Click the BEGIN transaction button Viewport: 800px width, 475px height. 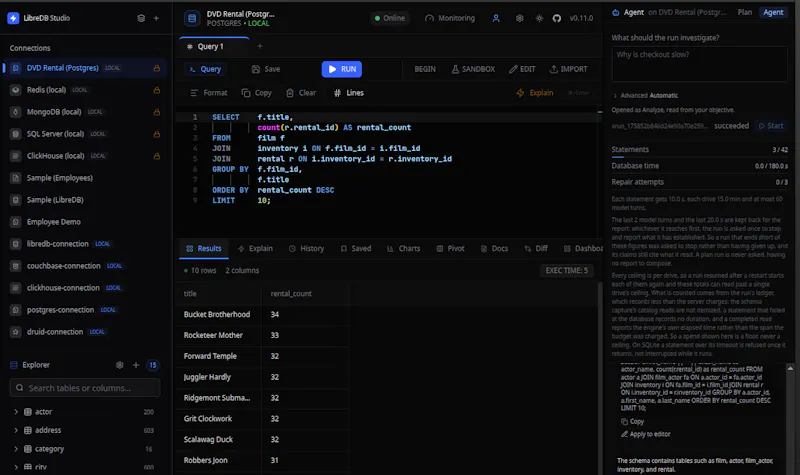[425, 69]
